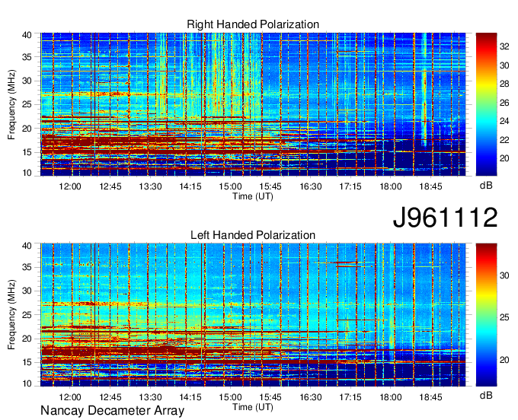The height and width of the screenshot is (420, 518).
Task: Click the Left Handed Polarization title
Action: pyautogui.click(x=253, y=235)
